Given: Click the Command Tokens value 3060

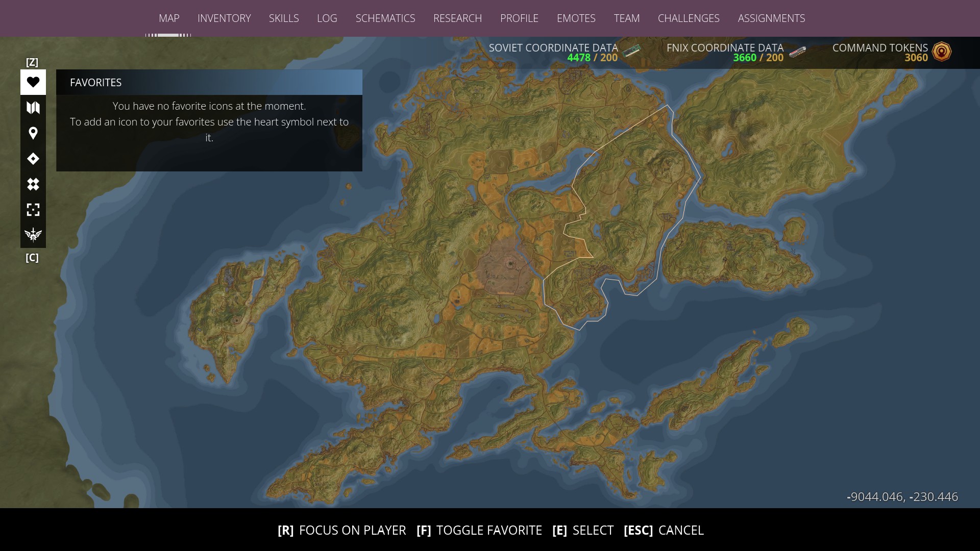Looking at the screenshot, I should pyautogui.click(x=916, y=58).
